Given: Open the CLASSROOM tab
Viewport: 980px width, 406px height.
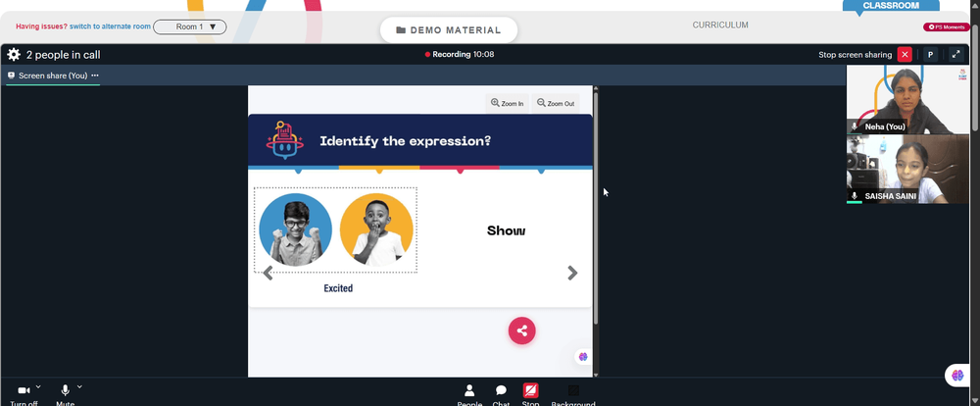Looking at the screenshot, I should pos(891,5).
